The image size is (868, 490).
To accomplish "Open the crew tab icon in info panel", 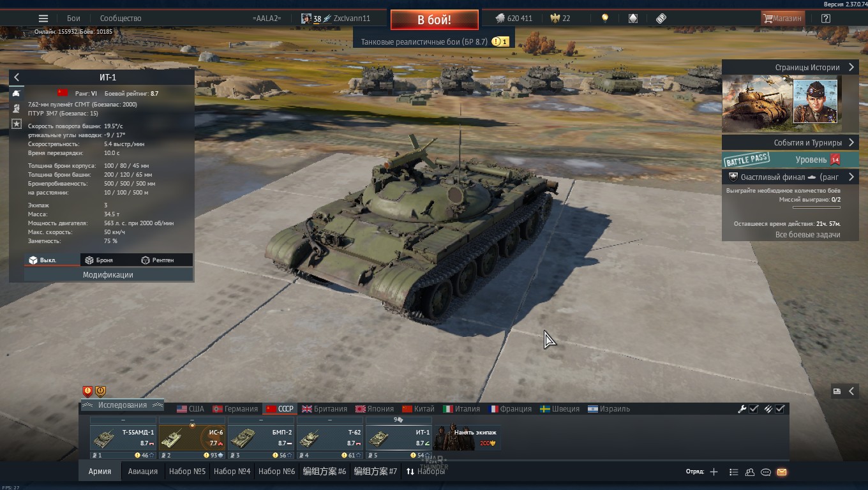I will (x=17, y=108).
